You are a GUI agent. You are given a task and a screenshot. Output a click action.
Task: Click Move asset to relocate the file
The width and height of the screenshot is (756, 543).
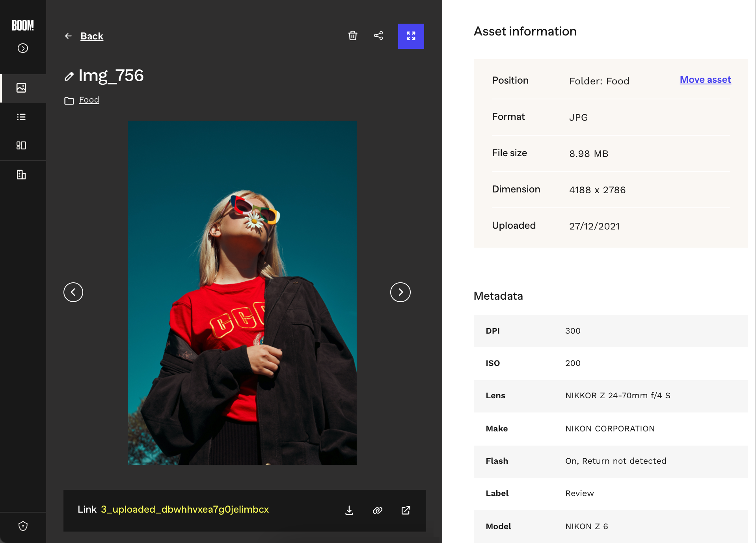click(705, 80)
